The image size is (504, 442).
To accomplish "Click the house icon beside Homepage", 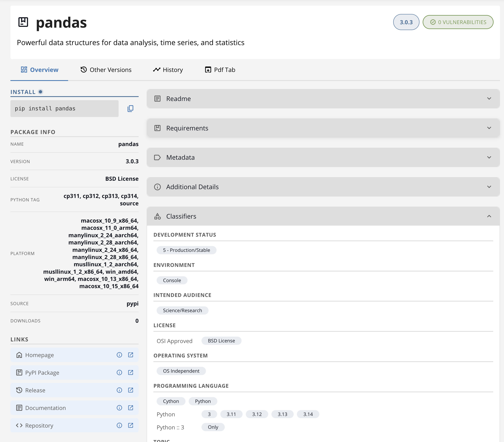I will point(19,355).
